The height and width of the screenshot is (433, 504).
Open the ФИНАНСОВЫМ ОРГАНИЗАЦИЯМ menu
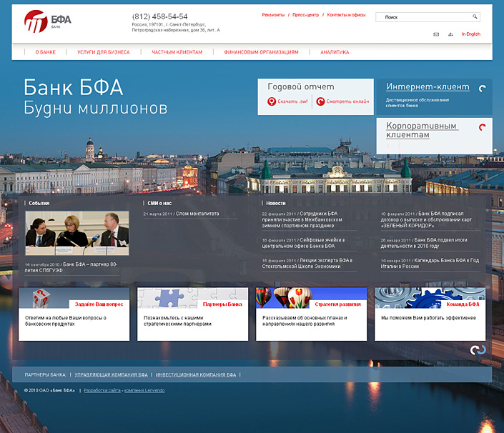262,52
